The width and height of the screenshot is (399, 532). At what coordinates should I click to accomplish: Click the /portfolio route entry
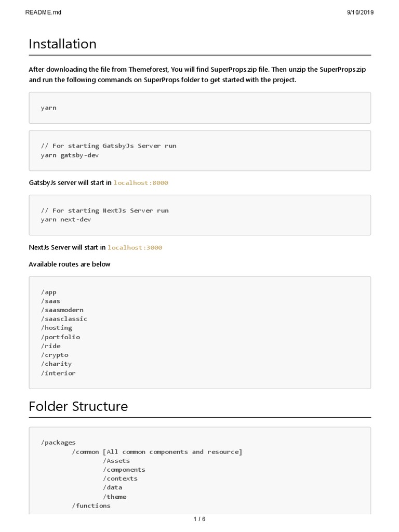coord(60,337)
